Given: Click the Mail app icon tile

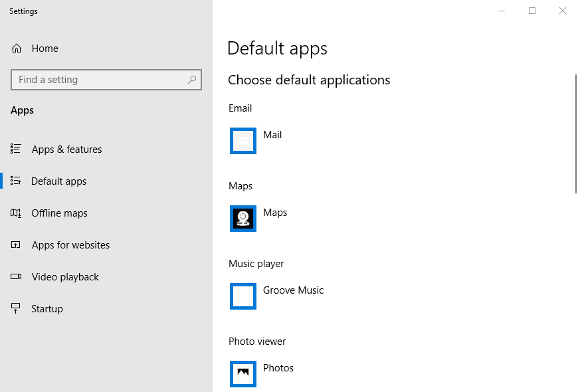Looking at the screenshot, I should coord(243,141).
